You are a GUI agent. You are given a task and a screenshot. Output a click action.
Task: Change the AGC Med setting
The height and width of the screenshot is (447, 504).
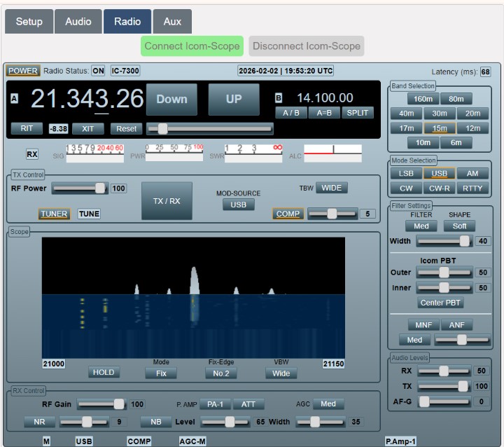pyautogui.click(x=328, y=404)
